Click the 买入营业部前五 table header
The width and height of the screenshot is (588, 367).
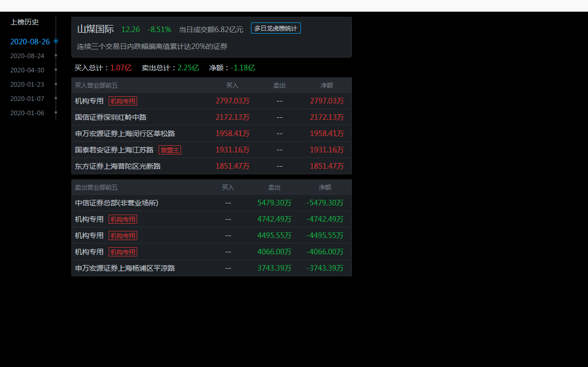[x=96, y=86]
